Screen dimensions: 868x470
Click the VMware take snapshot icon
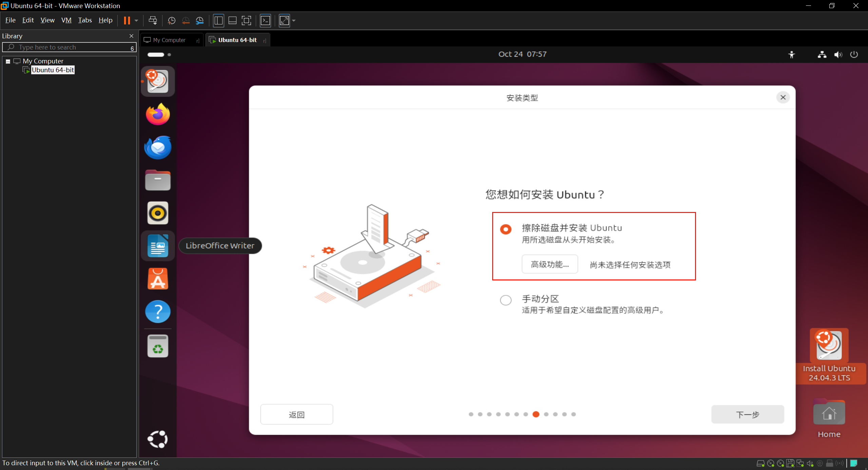click(172, 21)
